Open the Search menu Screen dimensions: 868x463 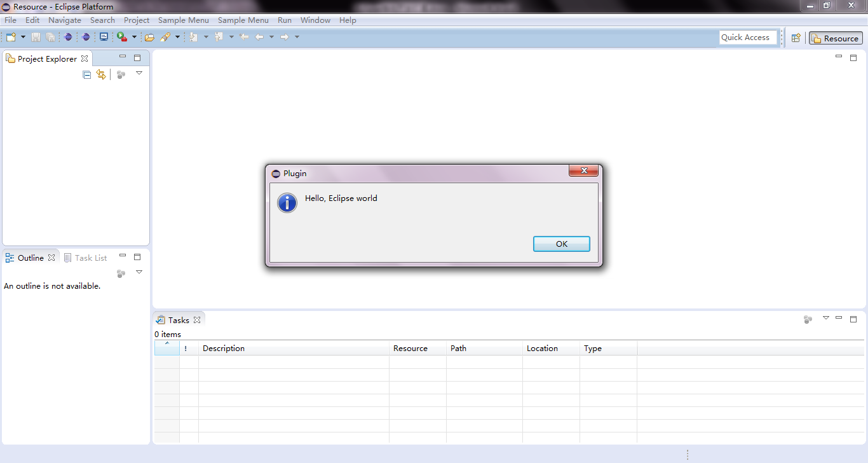(x=102, y=20)
